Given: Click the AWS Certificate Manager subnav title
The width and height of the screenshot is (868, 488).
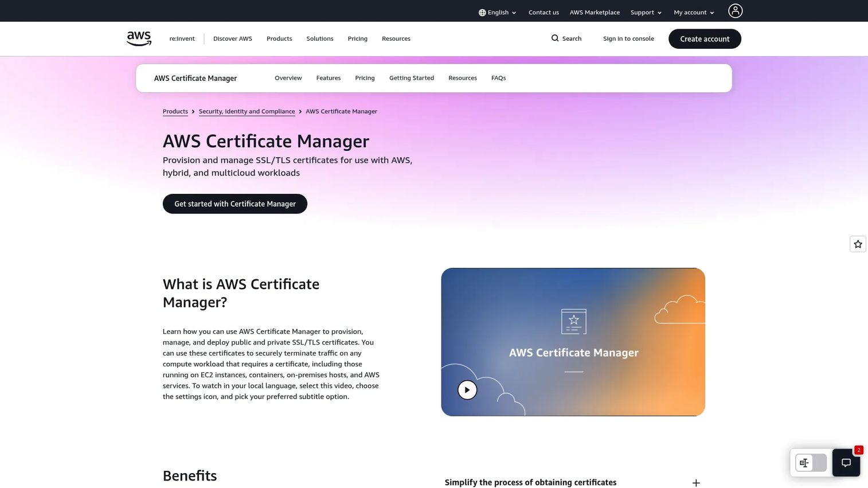Looking at the screenshot, I should 196,78.
